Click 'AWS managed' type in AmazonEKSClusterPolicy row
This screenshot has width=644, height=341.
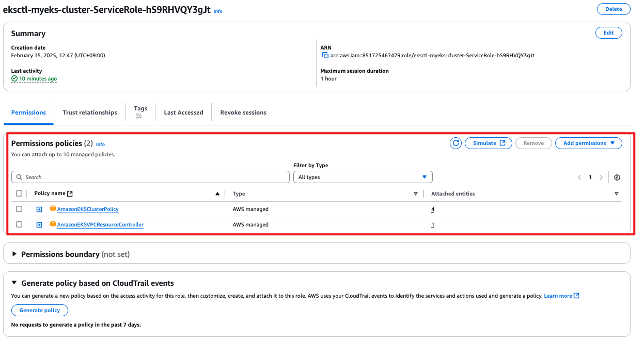250,209
